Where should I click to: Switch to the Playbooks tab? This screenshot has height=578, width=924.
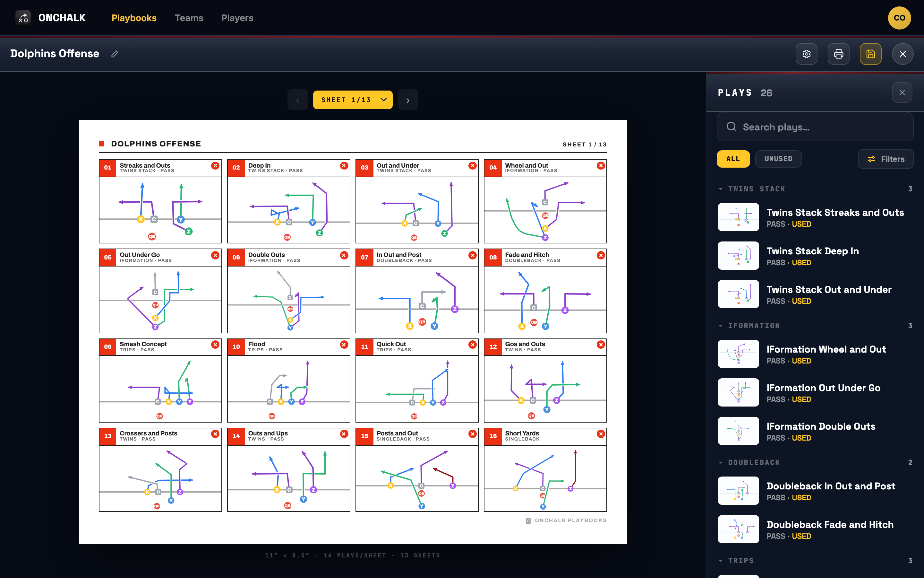[x=134, y=18]
